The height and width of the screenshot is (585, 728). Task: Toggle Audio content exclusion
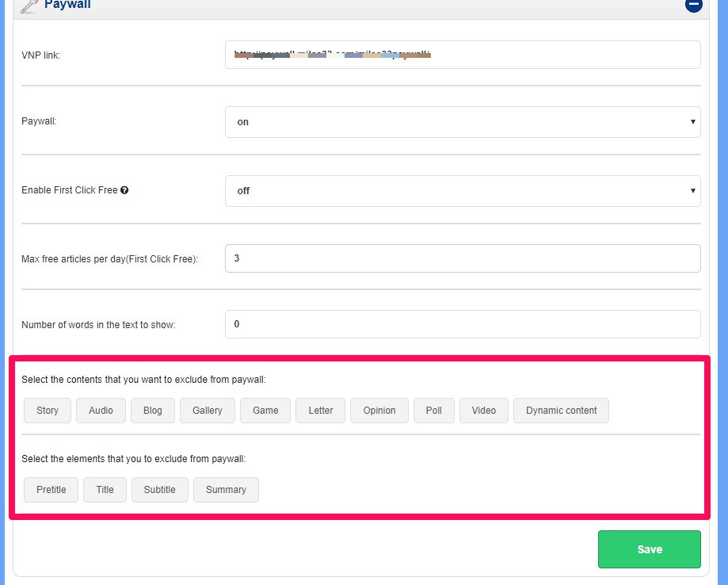pos(101,411)
